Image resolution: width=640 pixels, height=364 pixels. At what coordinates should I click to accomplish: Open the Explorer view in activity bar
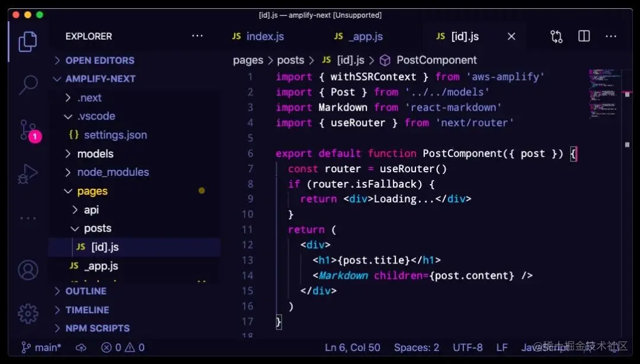(28, 41)
